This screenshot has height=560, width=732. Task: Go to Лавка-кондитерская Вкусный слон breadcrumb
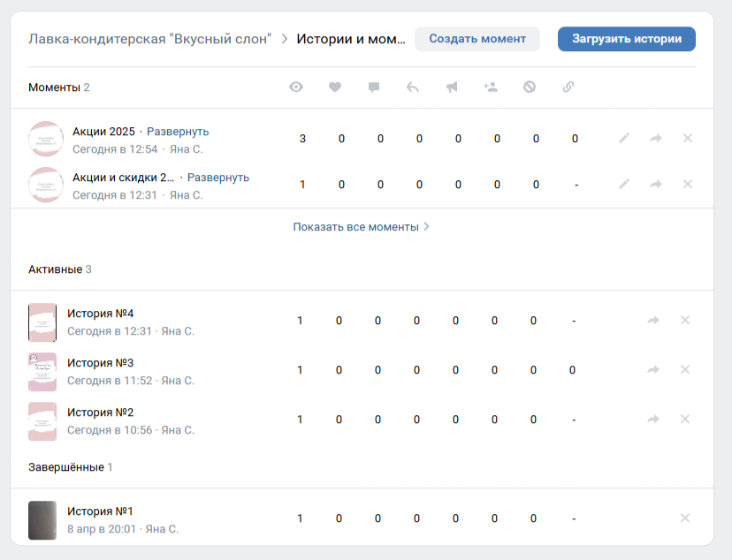(x=150, y=39)
